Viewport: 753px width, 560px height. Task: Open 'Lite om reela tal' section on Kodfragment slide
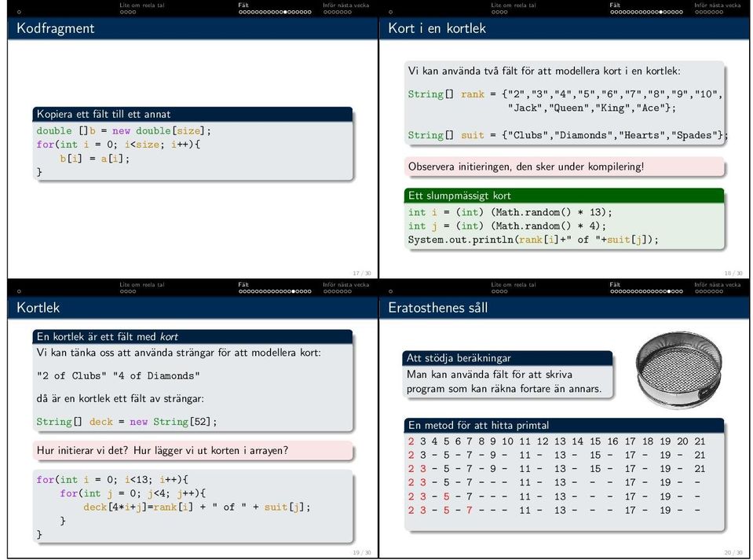point(141,5)
